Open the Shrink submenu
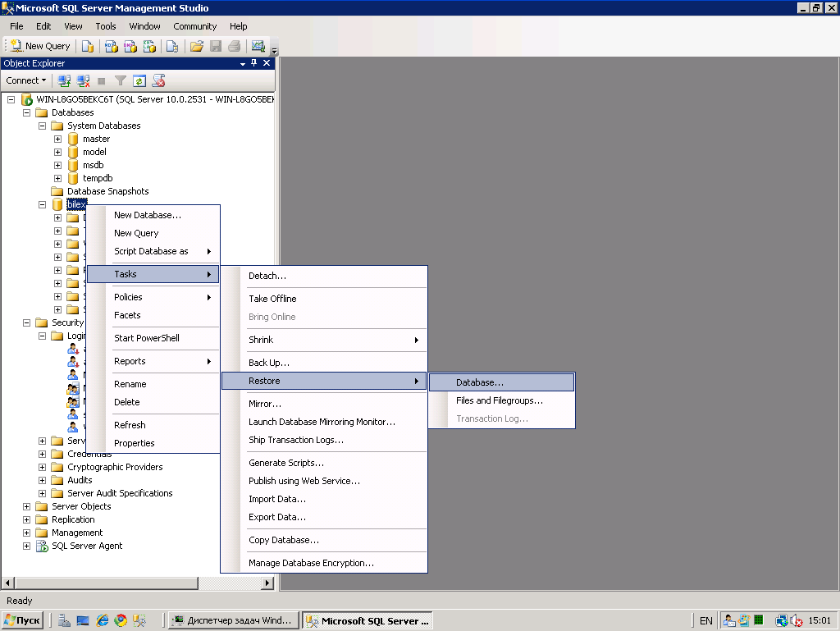840x631 pixels. click(x=324, y=340)
